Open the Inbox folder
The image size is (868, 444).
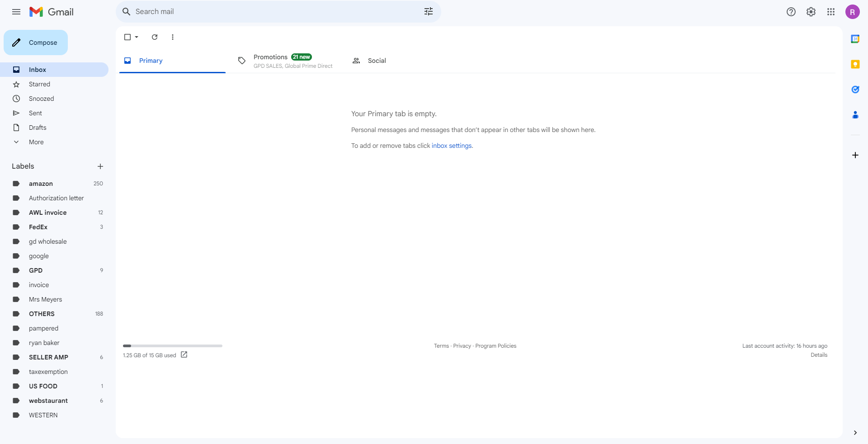[54, 70]
